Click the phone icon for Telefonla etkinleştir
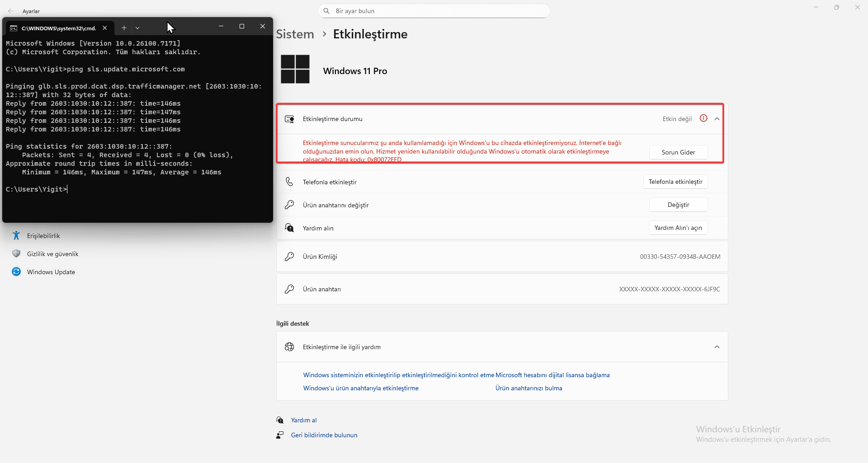 [289, 182]
